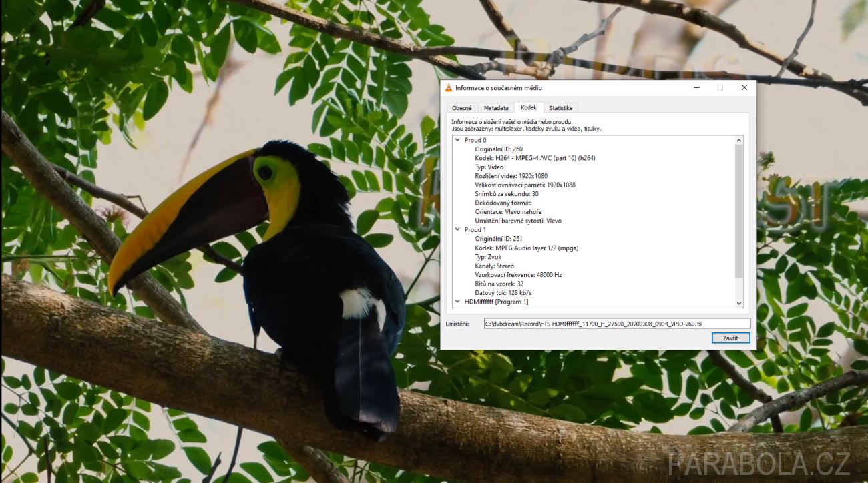
Task: Minimize the media information window
Action: tap(696, 88)
